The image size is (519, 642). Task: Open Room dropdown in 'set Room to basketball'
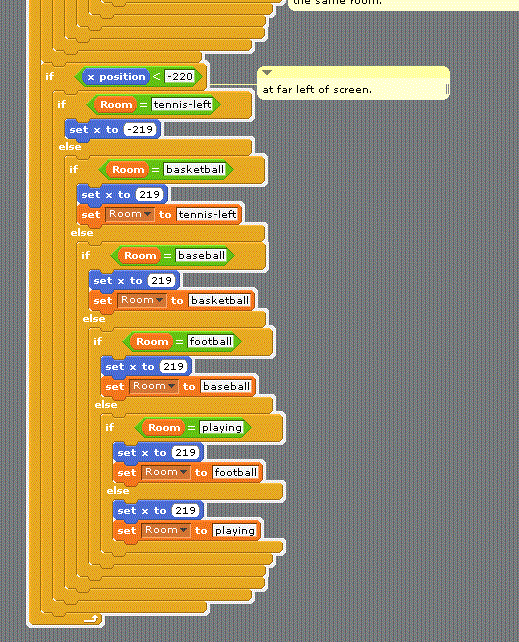tap(141, 300)
